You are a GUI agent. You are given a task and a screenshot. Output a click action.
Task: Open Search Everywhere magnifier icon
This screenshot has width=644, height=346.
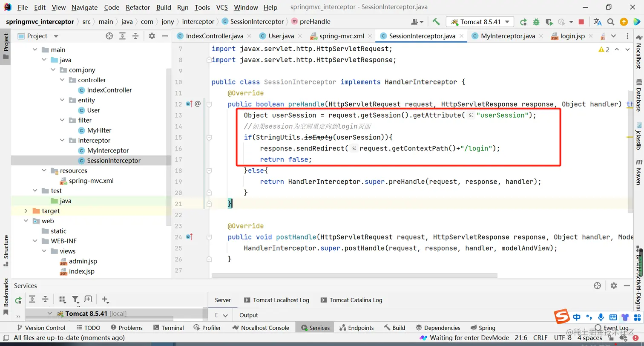tap(611, 22)
